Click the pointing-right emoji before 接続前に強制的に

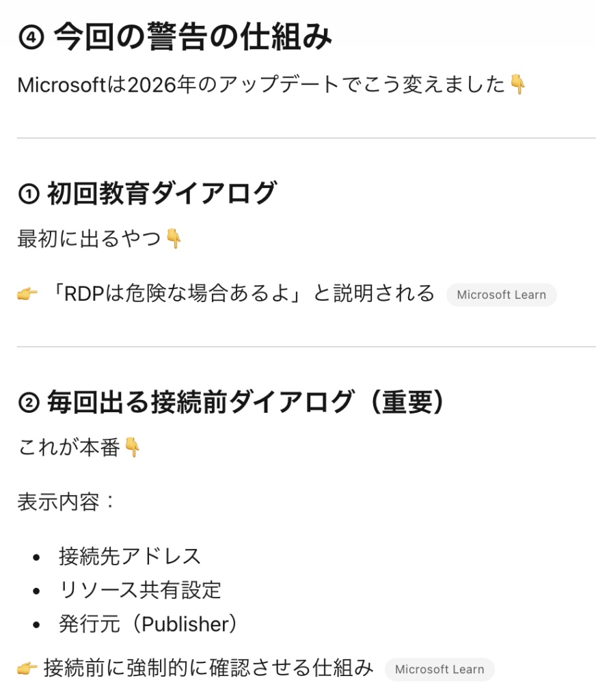pyautogui.click(x=27, y=668)
